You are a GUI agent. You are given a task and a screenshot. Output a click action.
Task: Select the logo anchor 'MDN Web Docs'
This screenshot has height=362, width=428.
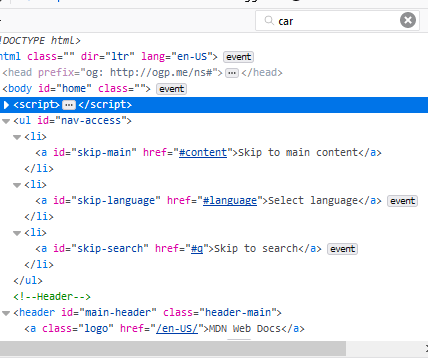pyautogui.click(x=164, y=329)
